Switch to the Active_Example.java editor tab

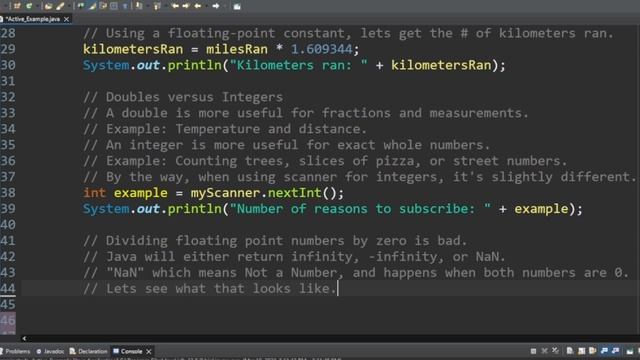coord(33,19)
